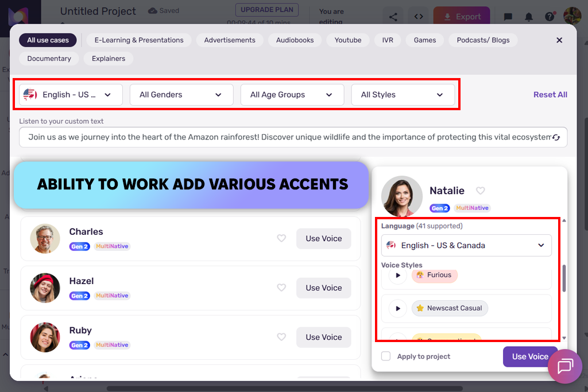588x392 pixels.
Task: Select the Advertisements use case
Action: point(230,40)
